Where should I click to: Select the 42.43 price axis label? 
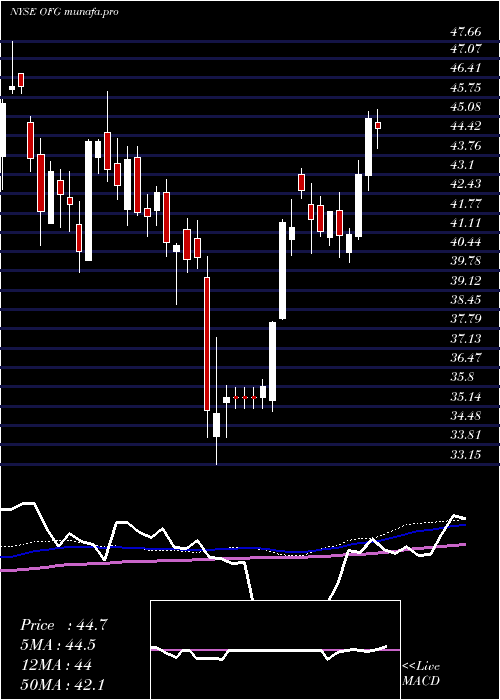point(466,184)
